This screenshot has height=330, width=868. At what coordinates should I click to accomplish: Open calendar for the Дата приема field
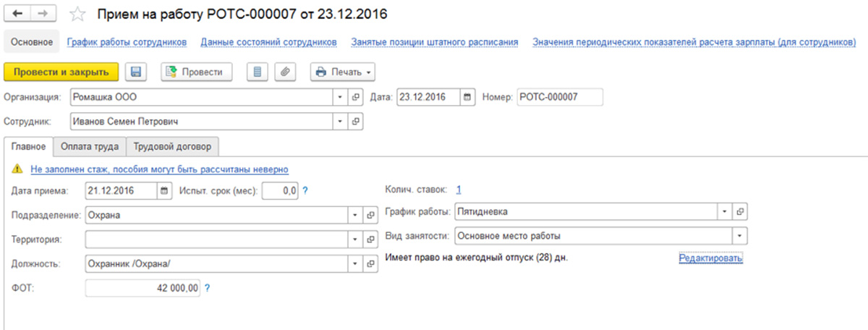coord(163,191)
